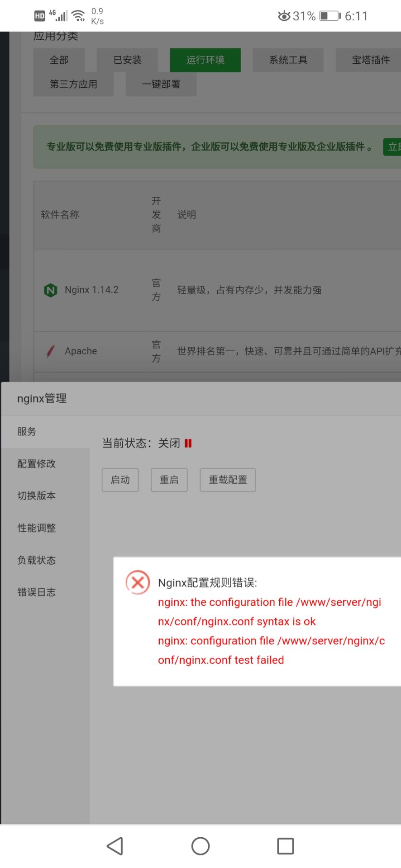Select the 全部 category tab
Image resolution: width=401 pixels, height=868 pixels.
pos(59,60)
